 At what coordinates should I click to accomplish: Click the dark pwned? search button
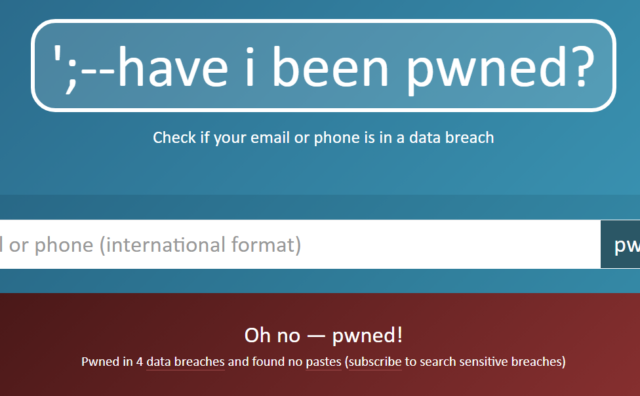[x=620, y=244]
